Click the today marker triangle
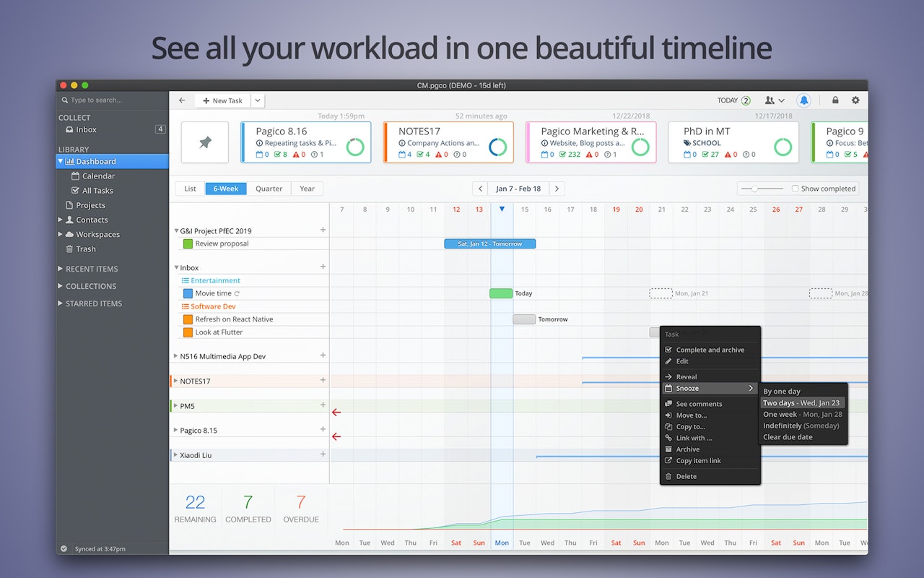This screenshot has width=924, height=578. [502, 209]
